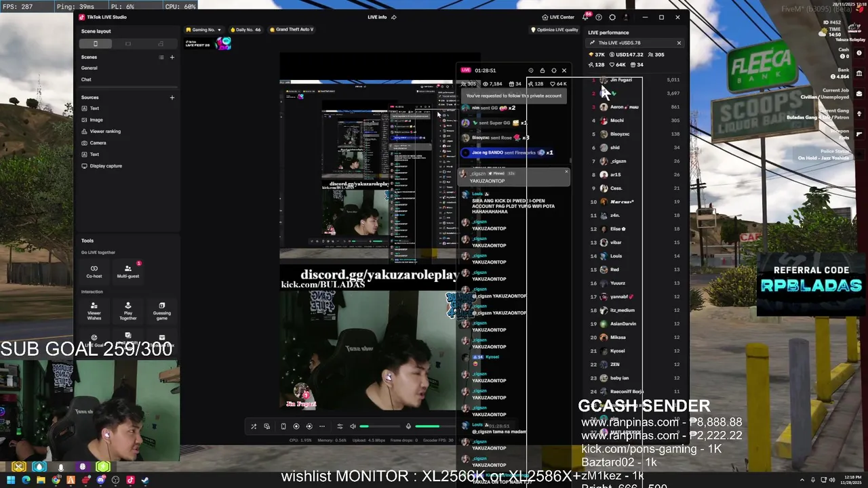Select the Image source
The image size is (868, 488).
(x=96, y=120)
